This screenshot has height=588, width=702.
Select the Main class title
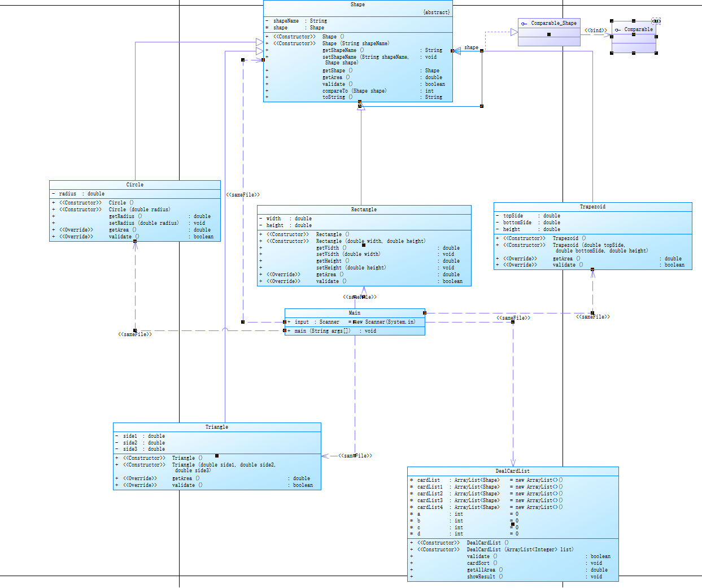click(355, 313)
